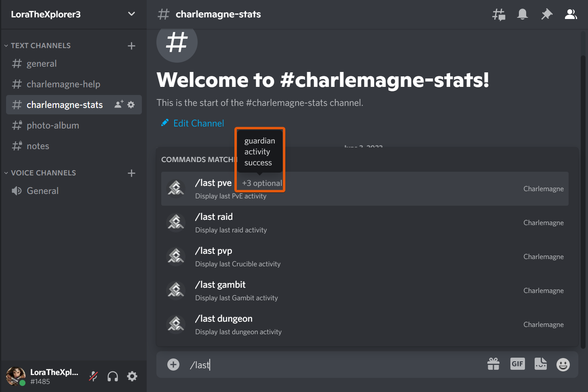Click username LoraTheXpl... #1485
The image size is (588, 392).
coord(54,377)
